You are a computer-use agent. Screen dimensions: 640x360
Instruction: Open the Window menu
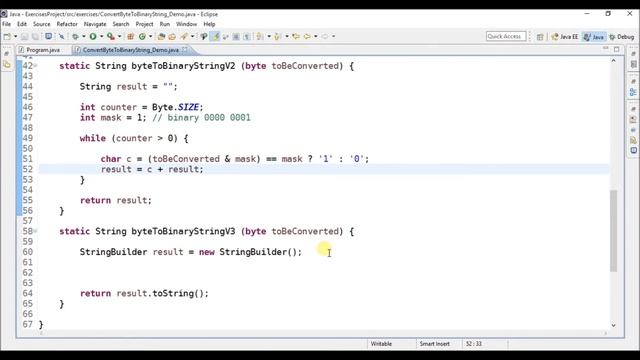point(187,24)
